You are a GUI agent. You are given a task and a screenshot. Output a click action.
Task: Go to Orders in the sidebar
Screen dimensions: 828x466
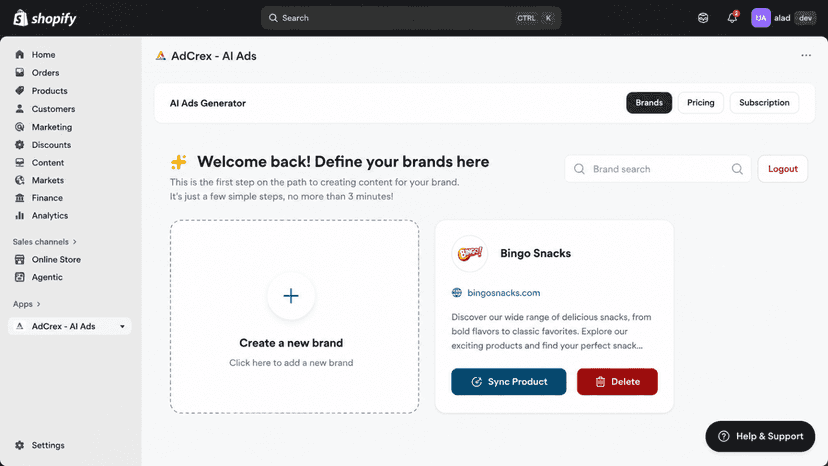coord(45,72)
